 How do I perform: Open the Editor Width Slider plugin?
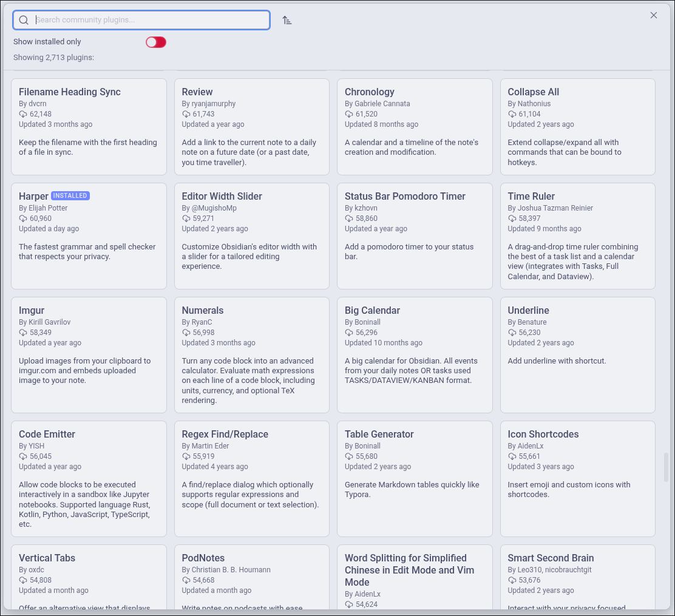251,235
